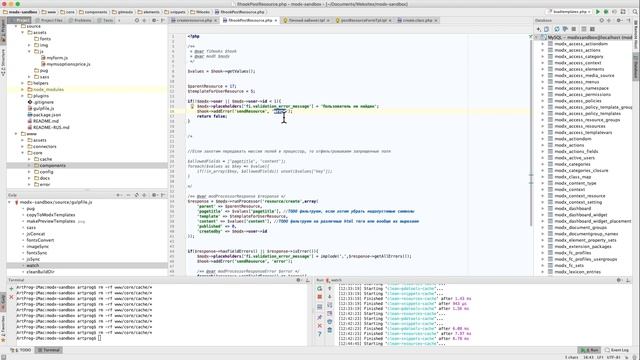The height and width of the screenshot is (360, 640).
Task: Open Project panel settings gear
Action: tap(154, 20)
